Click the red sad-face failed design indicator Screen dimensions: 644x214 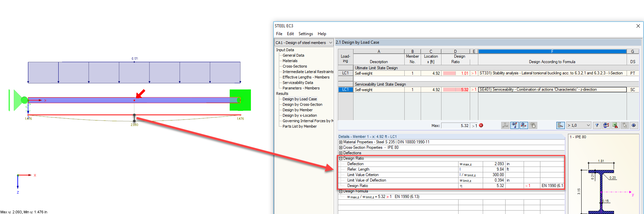pyautogui.click(x=481, y=125)
